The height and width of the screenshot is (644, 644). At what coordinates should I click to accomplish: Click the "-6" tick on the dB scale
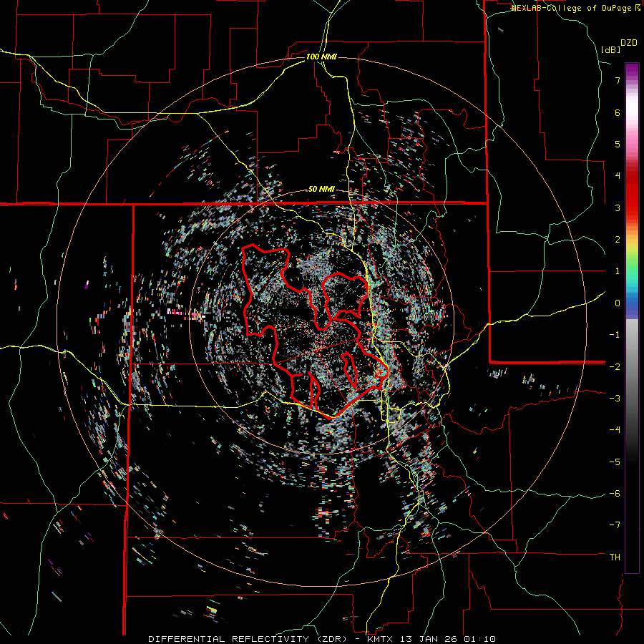[x=615, y=494]
